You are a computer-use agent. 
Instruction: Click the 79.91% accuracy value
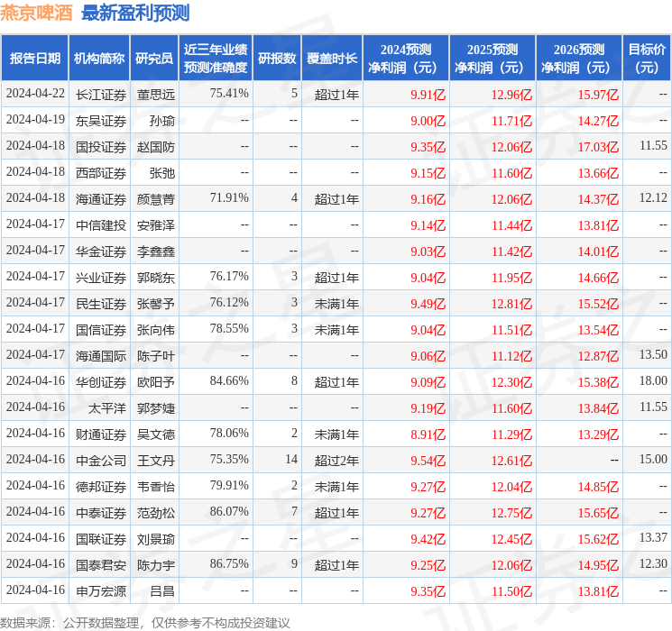(x=229, y=485)
